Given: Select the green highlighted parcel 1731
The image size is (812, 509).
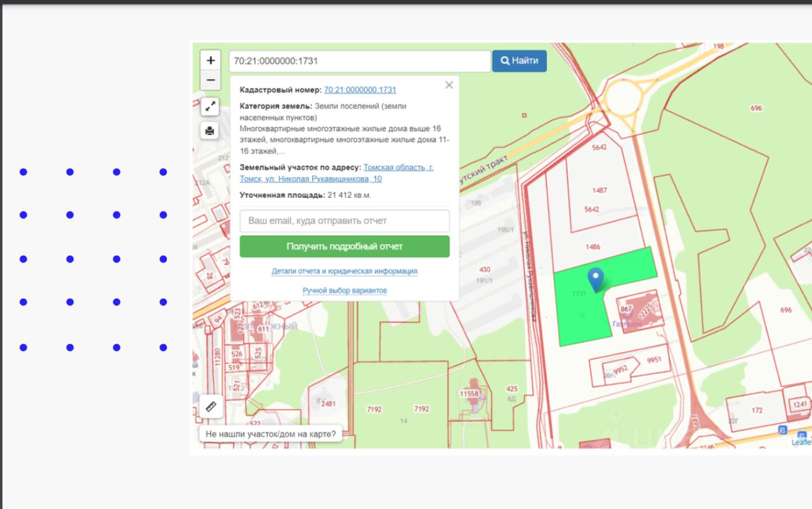Looking at the screenshot, I should [580, 311].
